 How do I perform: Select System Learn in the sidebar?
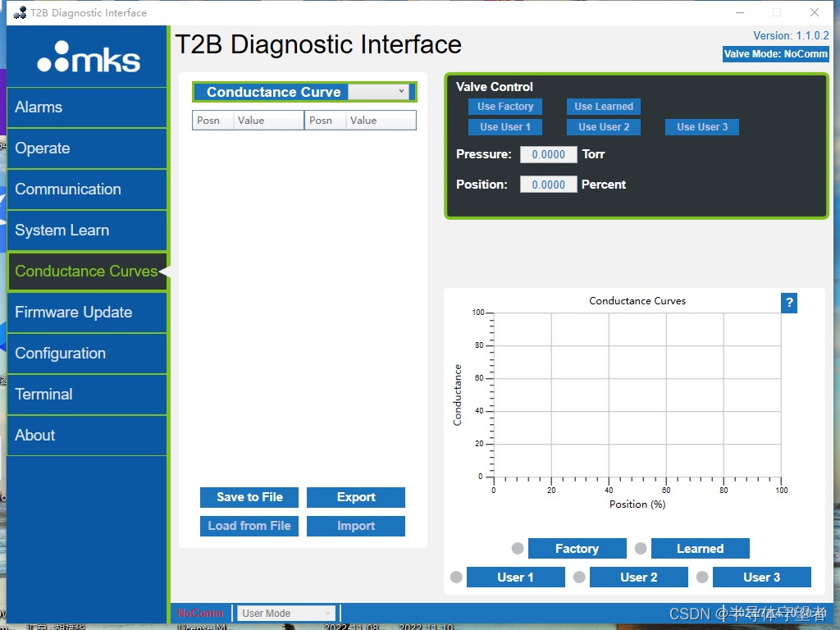click(87, 231)
